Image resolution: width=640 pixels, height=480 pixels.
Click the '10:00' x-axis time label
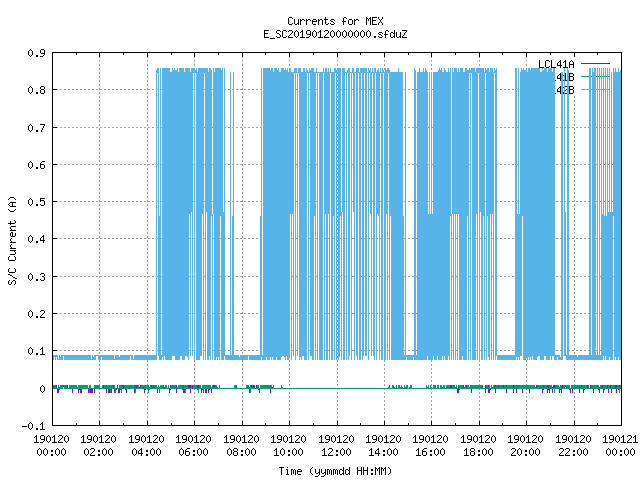pyautogui.click(x=288, y=452)
